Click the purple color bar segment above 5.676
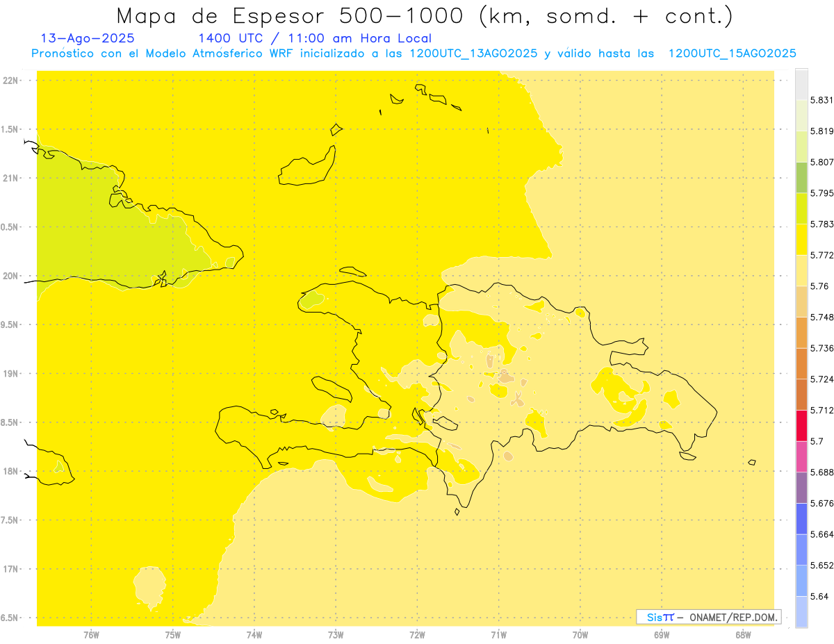The height and width of the screenshot is (644, 834). tap(801, 488)
